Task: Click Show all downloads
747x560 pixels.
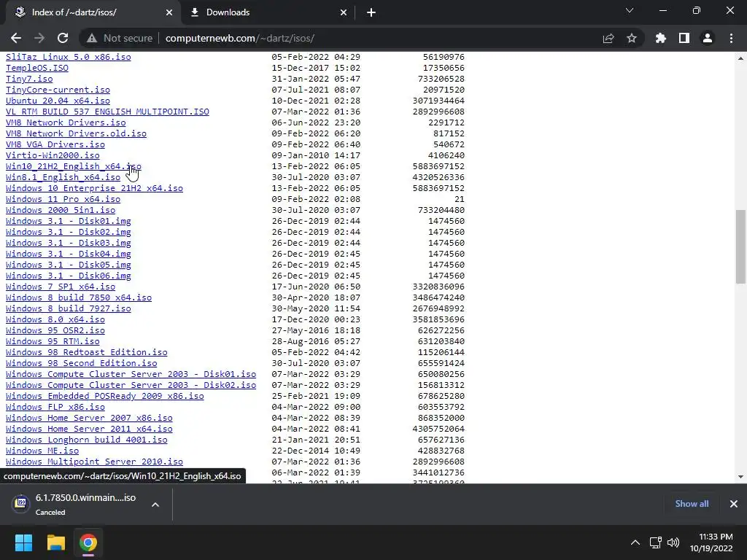Action: [692, 504]
